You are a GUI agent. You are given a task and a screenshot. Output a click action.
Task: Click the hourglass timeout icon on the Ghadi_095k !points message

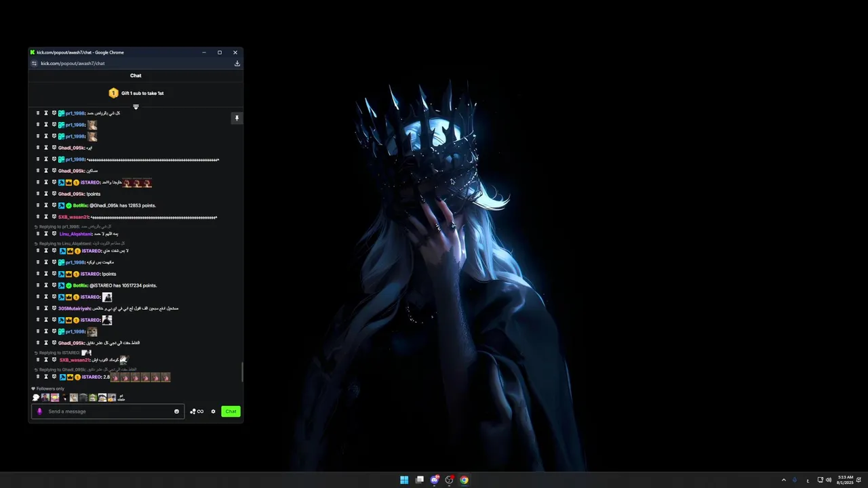pos(46,194)
